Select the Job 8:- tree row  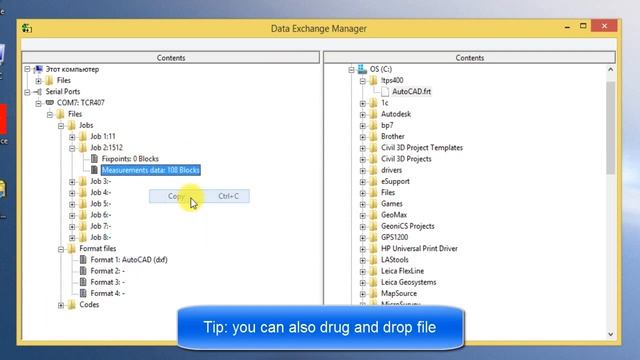(x=101, y=237)
